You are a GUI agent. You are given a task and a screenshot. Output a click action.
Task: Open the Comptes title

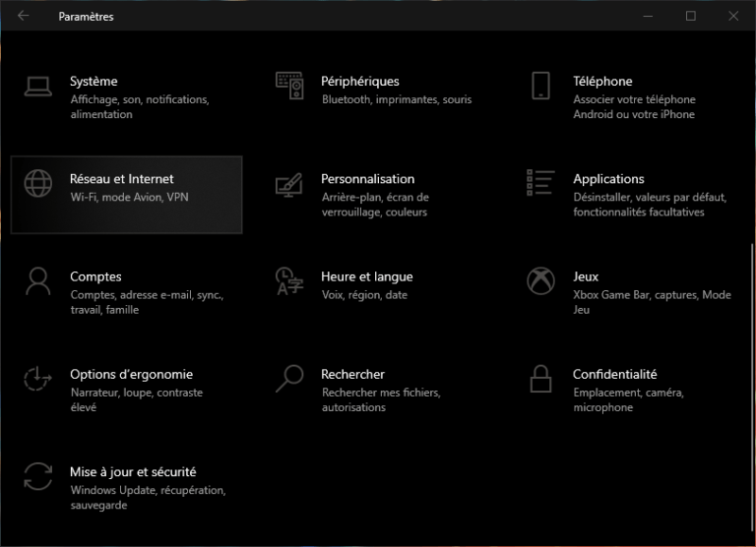[95, 277]
